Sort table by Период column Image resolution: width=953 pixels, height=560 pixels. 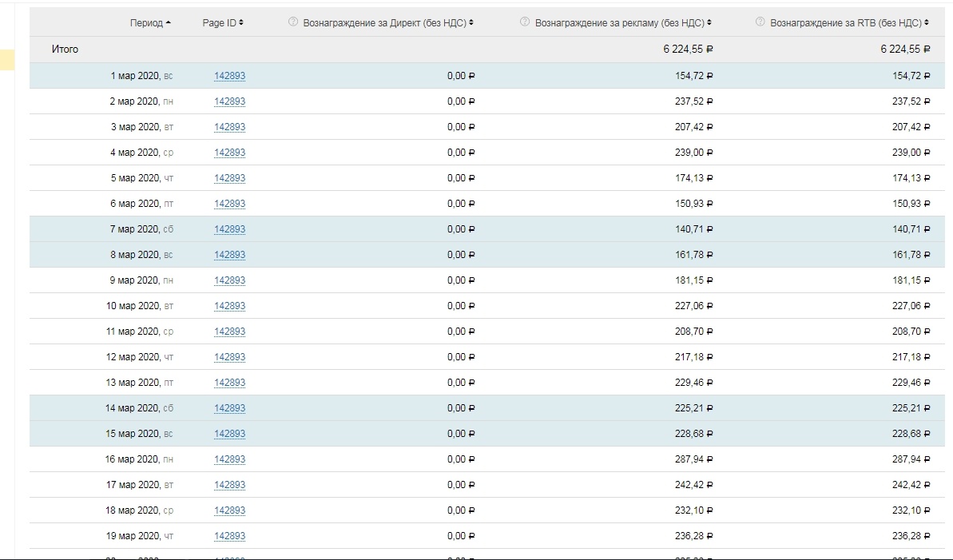pyautogui.click(x=150, y=23)
